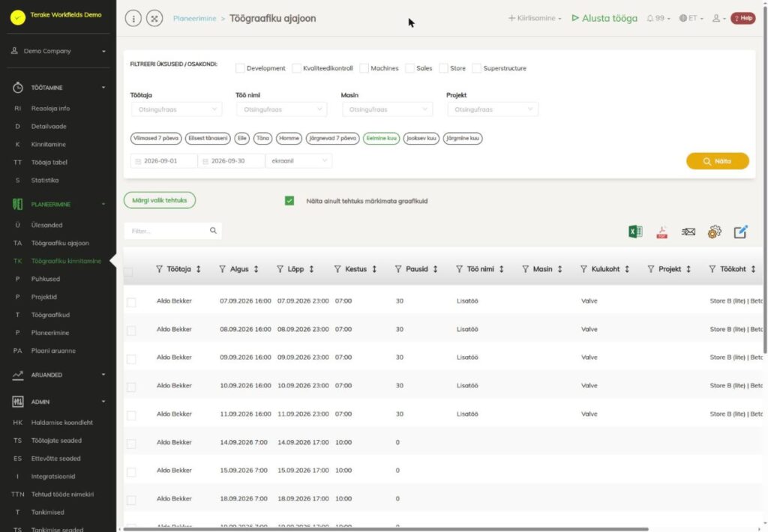
Task: Open the Töötaja column filter funnel
Action: pyautogui.click(x=159, y=269)
